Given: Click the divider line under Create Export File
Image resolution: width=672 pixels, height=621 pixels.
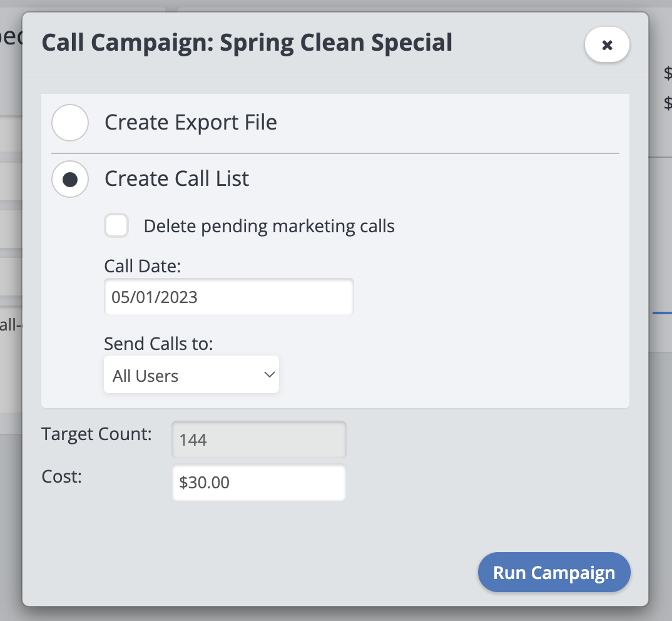Looking at the screenshot, I should (x=335, y=153).
